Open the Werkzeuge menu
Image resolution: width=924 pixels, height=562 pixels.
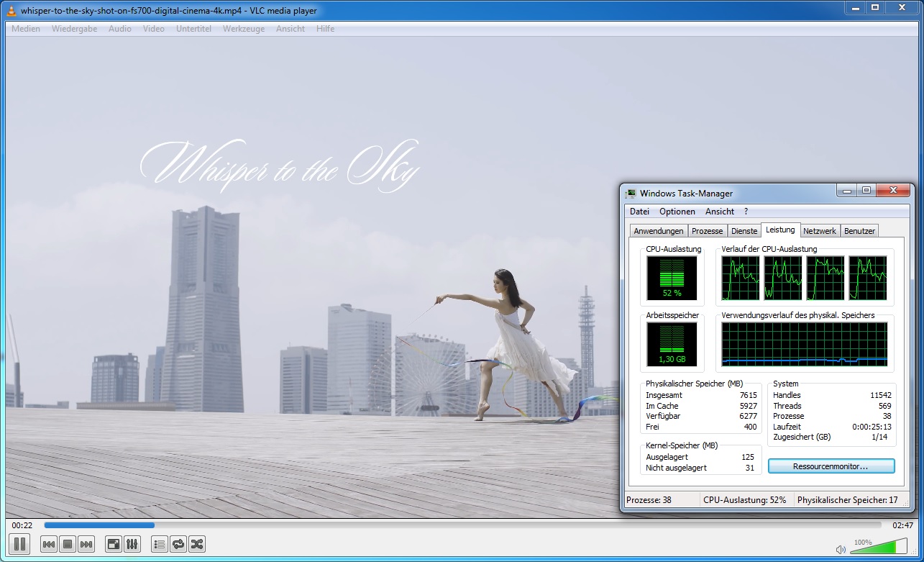pos(244,29)
